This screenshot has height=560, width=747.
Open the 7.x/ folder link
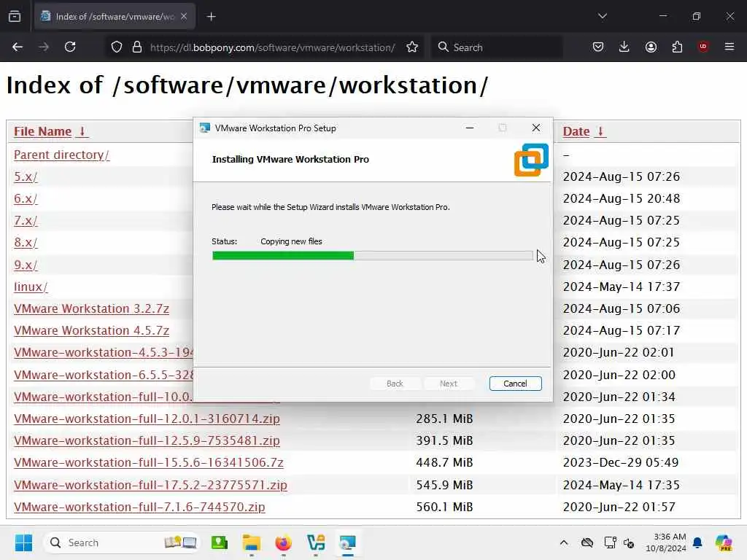pyautogui.click(x=26, y=220)
